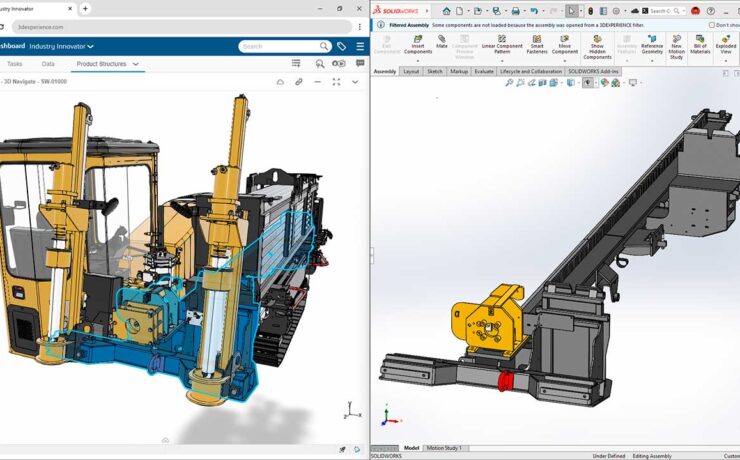Click the Print icon in SolidWorks
This screenshot has height=460, width=740.
click(x=515, y=11)
